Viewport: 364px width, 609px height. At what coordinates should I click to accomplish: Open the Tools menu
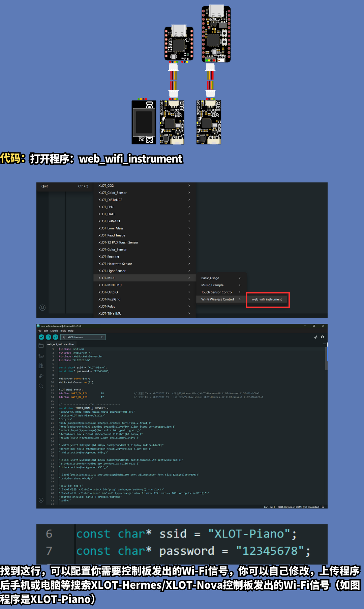click(x=63, y=331)
